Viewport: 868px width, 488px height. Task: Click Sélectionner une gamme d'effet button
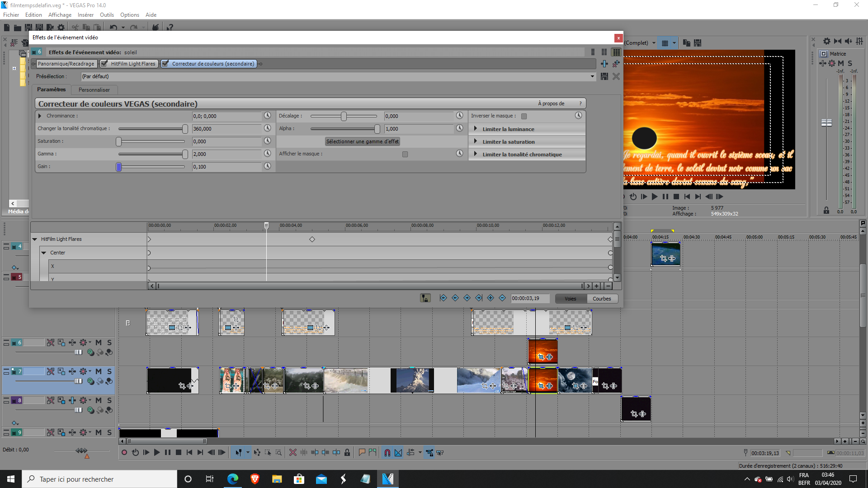pos(362,141)
